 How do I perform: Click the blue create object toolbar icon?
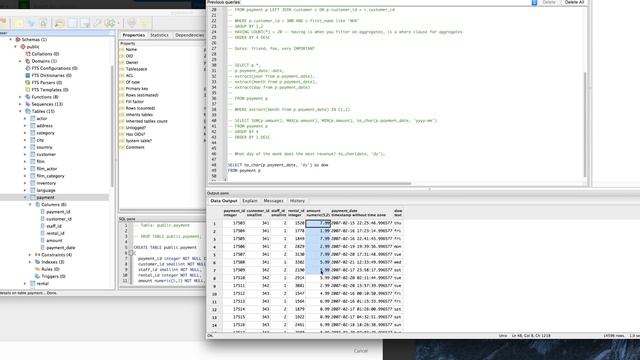[x=31, y=23]
